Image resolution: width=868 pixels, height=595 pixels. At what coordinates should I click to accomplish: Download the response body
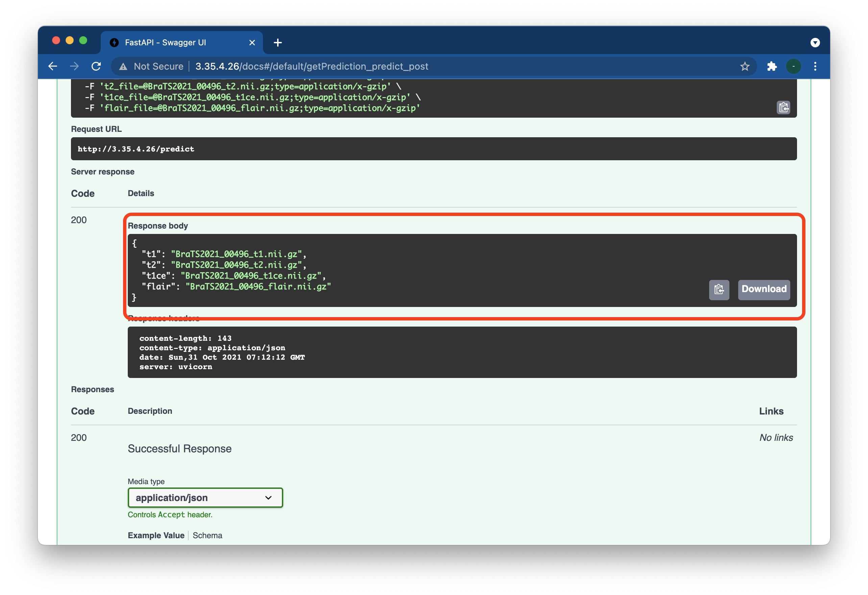coord(764,289)
